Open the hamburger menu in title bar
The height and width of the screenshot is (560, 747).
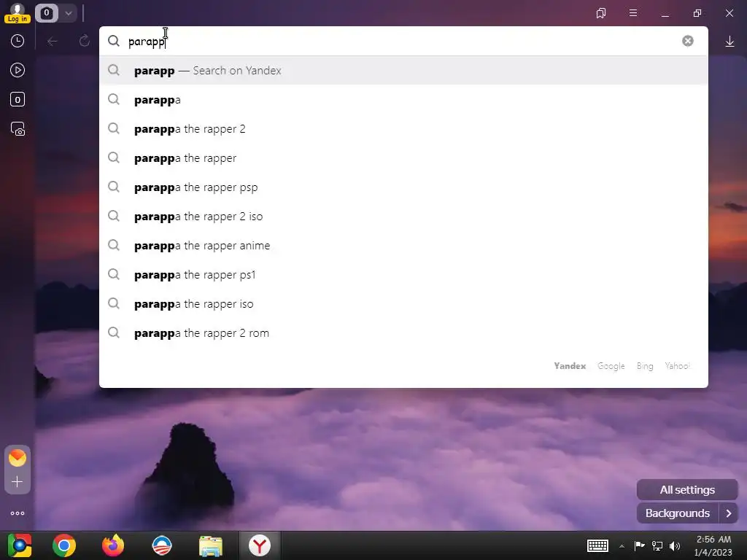[x=633, y=13]
